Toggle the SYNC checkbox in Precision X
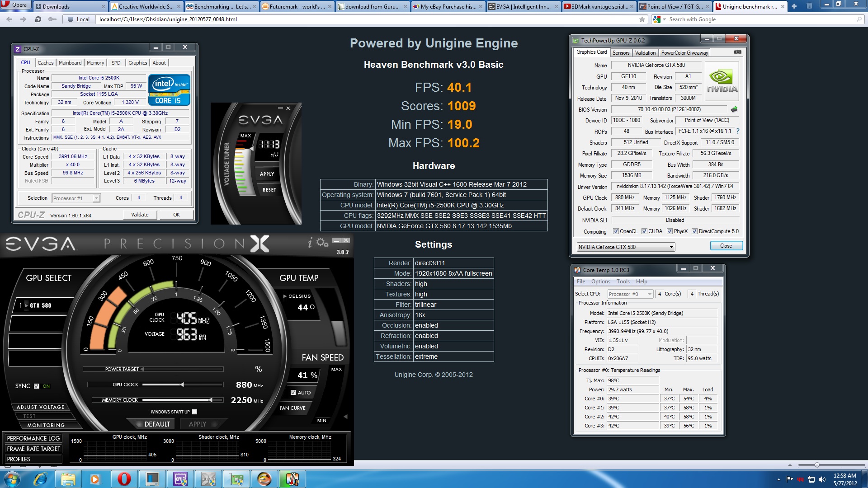868x488 pixels. pos(37,386)
